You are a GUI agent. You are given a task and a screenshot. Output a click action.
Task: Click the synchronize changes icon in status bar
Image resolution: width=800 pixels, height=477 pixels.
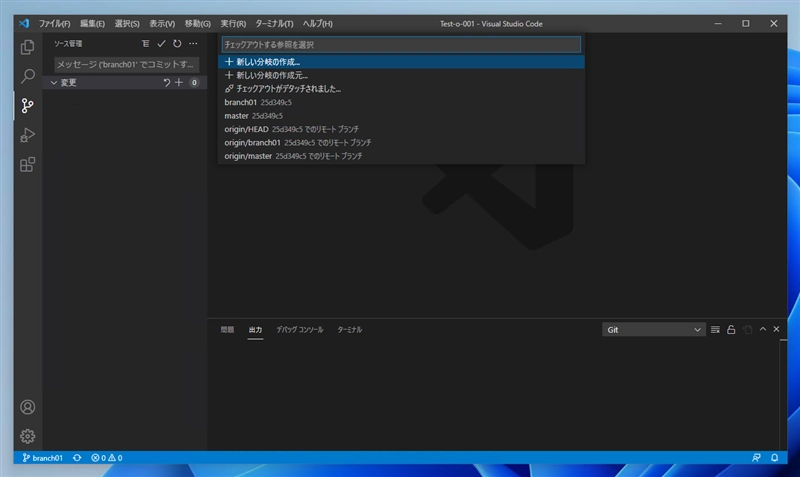[77, 458]
